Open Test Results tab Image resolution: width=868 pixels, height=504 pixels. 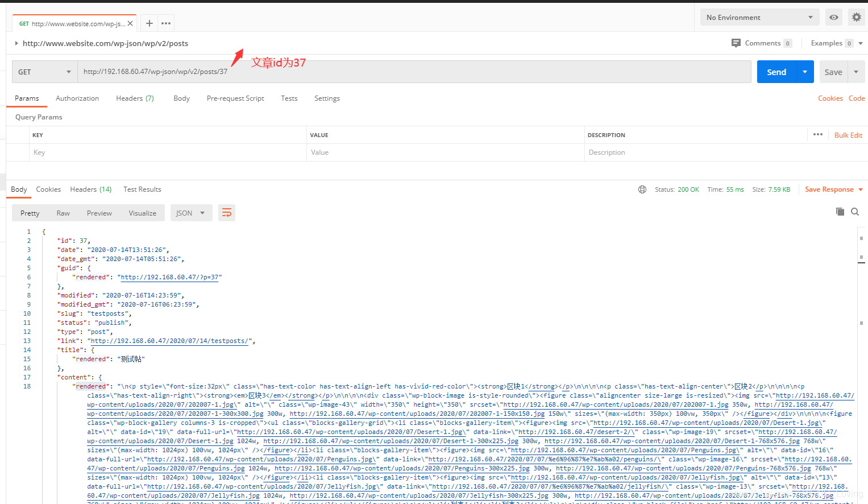point(142,189)
